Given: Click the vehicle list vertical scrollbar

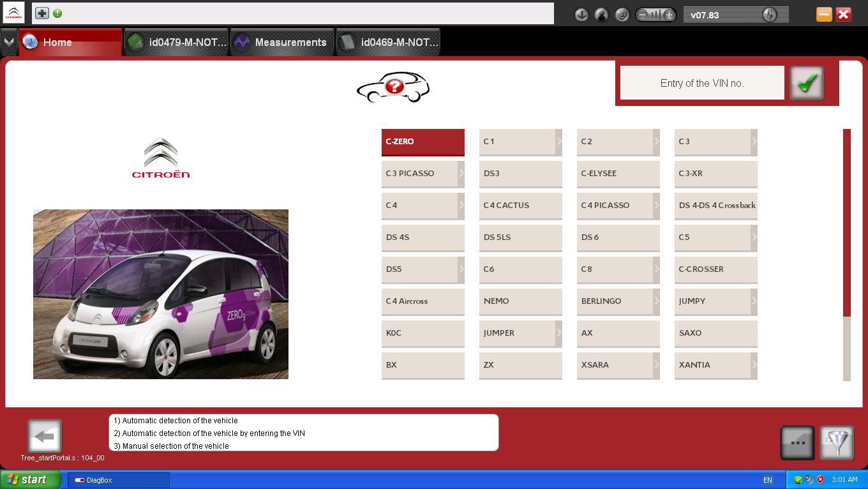Looking at the screenshot, I should coord(847,255).
